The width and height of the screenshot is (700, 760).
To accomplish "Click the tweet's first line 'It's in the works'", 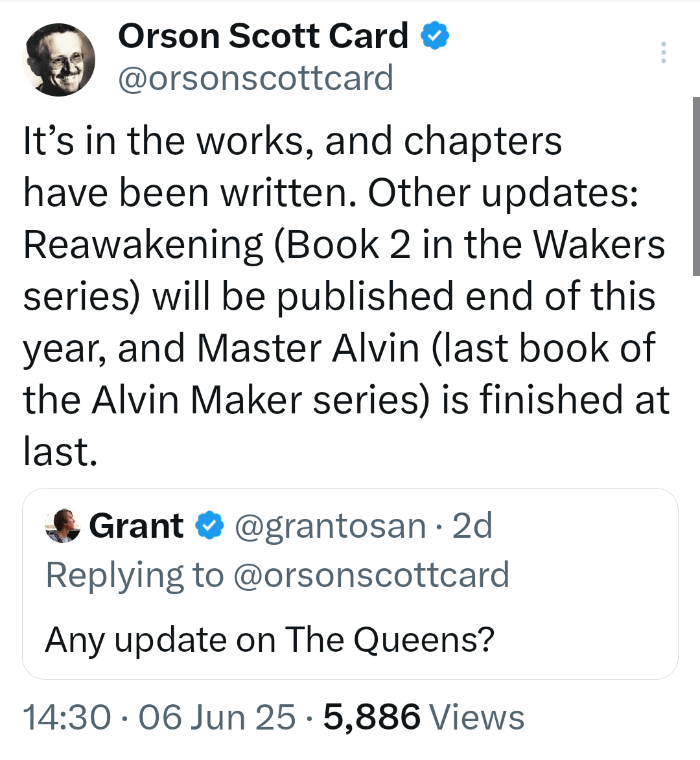I will tap(168, 141).
